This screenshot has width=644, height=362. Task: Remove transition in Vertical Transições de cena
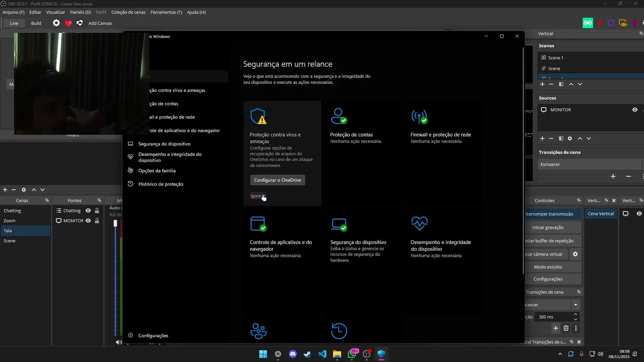click(x=628, y=176)
